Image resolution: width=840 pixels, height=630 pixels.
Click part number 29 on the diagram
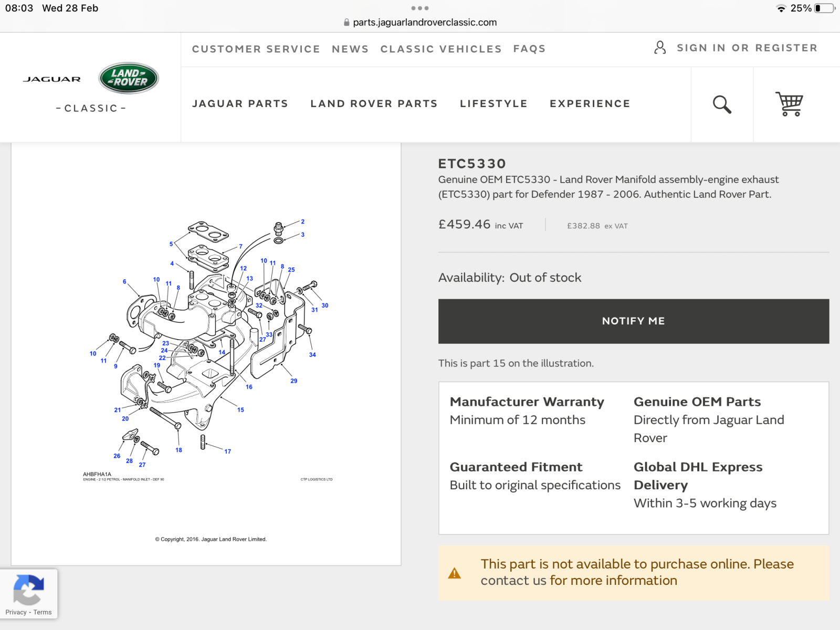coord(294,381)
